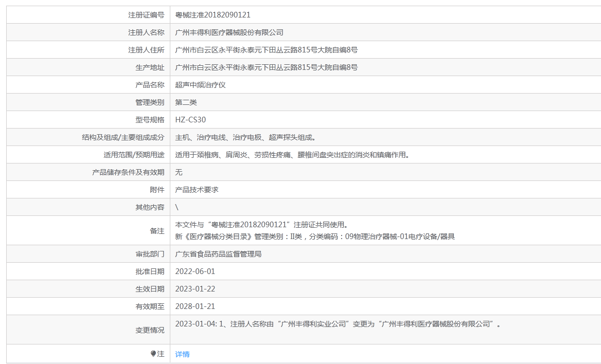601x364 pixels.
Task: Click the 注册人住所 label
Action: point(146,50)
